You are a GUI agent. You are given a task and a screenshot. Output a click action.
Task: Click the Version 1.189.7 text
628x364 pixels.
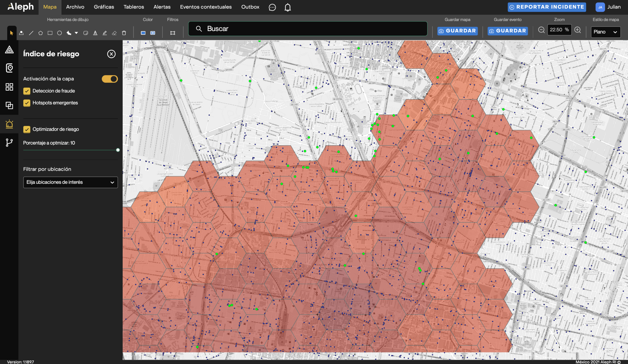[x=20, y=362]
